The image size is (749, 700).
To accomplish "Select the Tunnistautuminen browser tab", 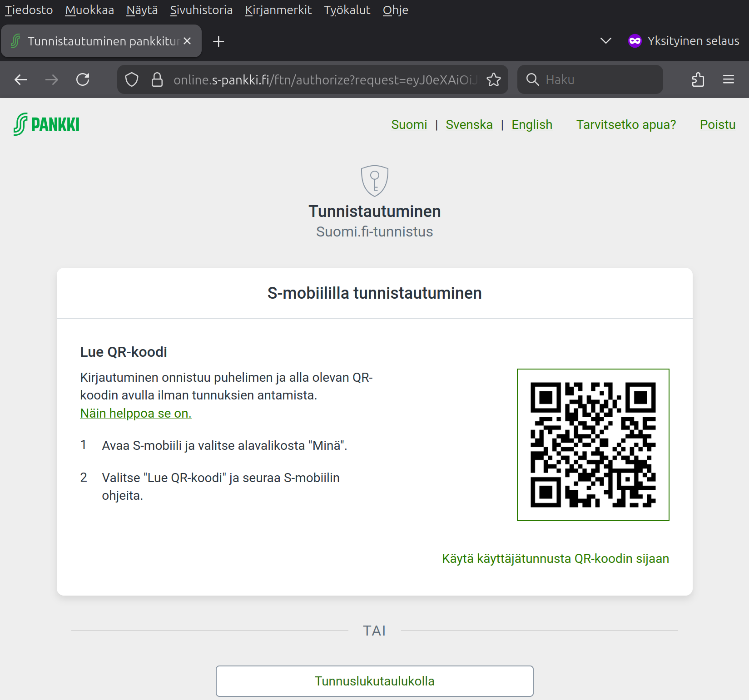I will [98, 41].
